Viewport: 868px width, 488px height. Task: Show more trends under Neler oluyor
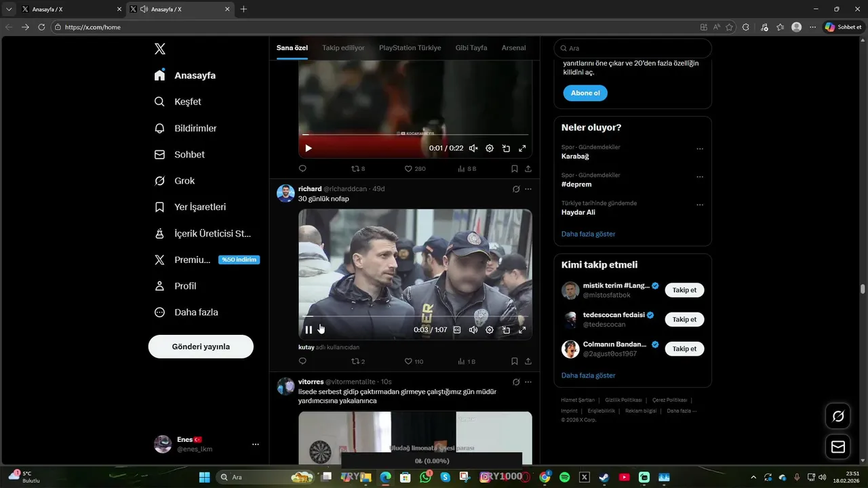point(589,234)
